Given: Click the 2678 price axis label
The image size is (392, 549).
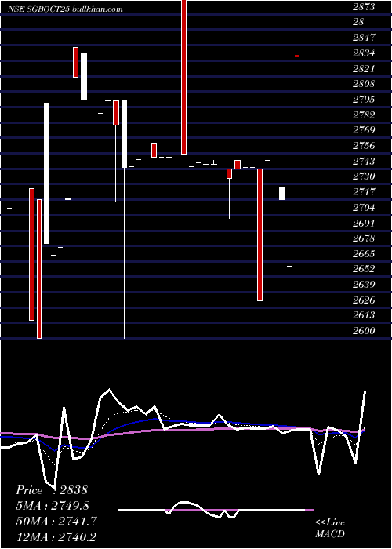Looking at the screenshot, I should coord(364,238).
